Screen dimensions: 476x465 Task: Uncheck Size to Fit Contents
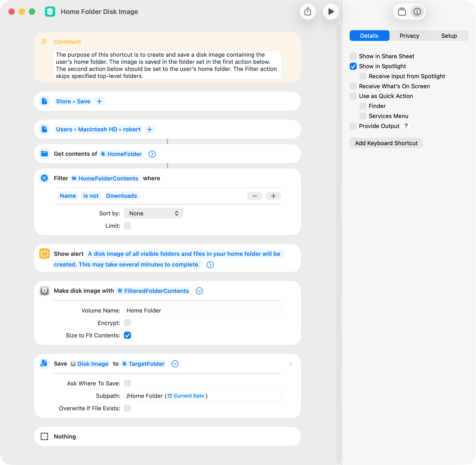[x=127, y=335]
